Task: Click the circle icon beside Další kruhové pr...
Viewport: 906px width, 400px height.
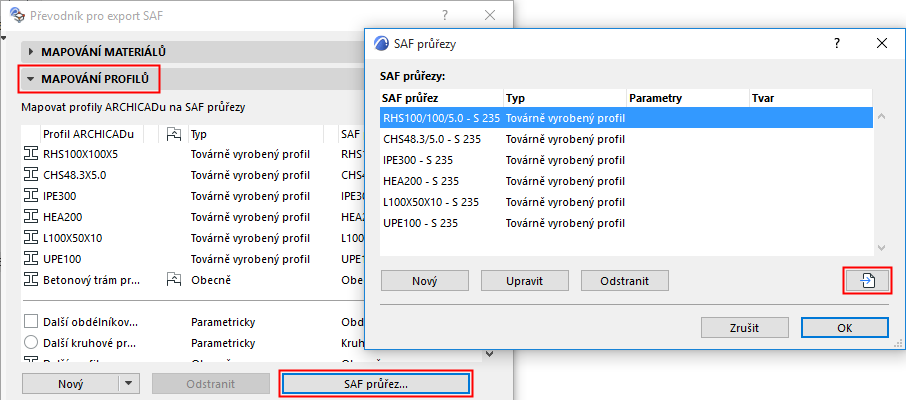Action: click(30, 343)
